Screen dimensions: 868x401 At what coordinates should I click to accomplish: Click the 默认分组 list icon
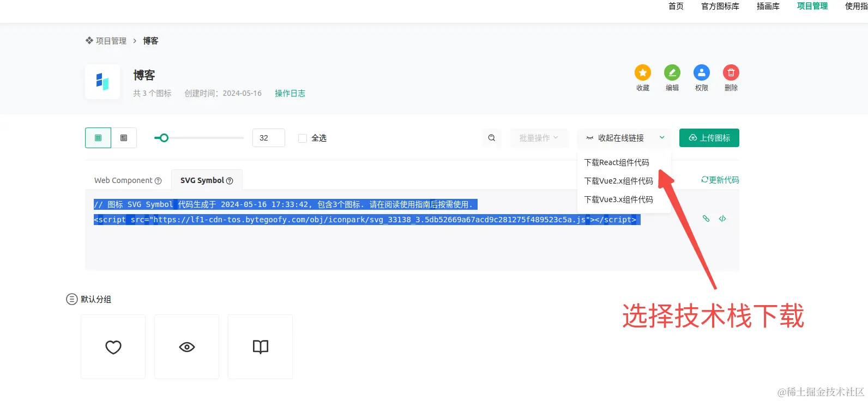coord(72,299)
